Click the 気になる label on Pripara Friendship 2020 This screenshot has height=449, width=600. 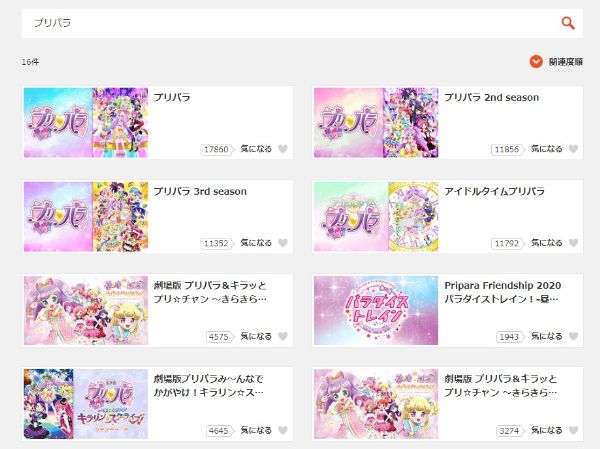(546, 336)
